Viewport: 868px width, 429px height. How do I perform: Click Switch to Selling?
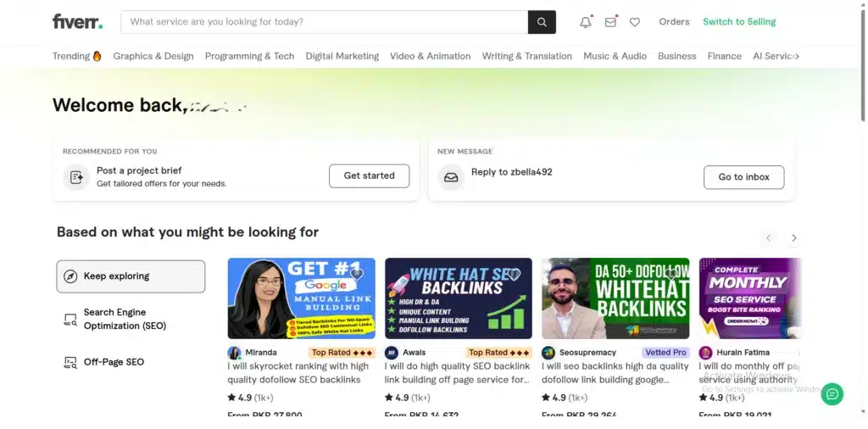tap(739, 22)
